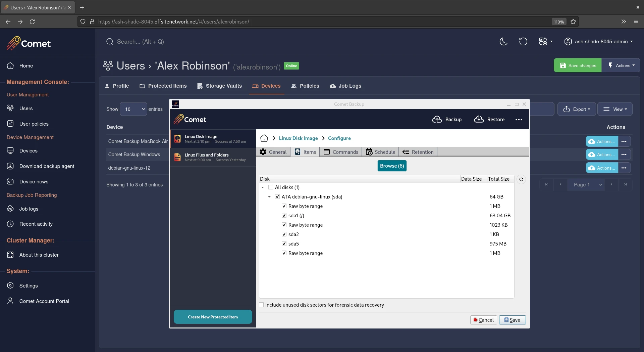Switch to Storage Vaults tab
This screenshot has height=352, width=644.
(x=219, y=86)
